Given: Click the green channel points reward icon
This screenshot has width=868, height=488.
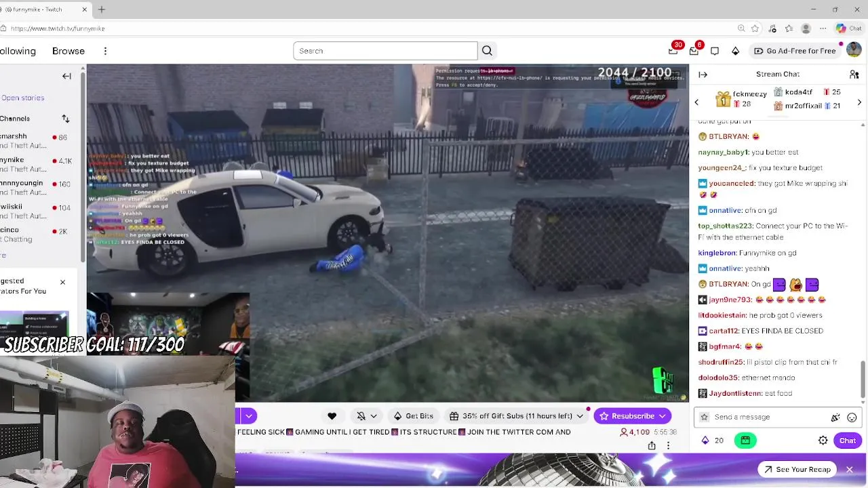Looking at the screenshot, I should tap(745, 441).
